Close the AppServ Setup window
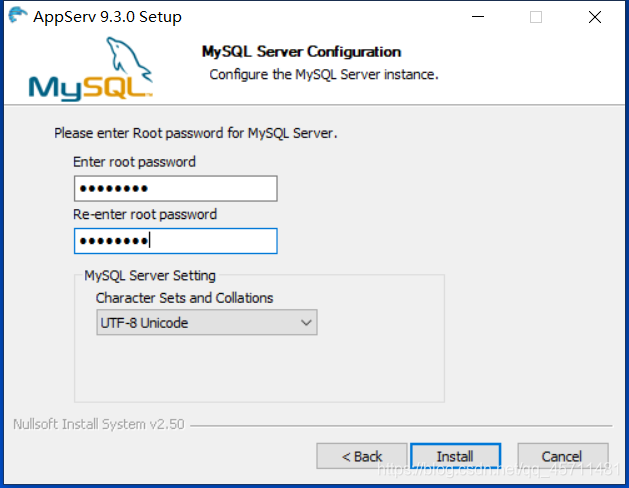Image resolution: width=629 pixels, height=488 pixels. coord(595,17)
